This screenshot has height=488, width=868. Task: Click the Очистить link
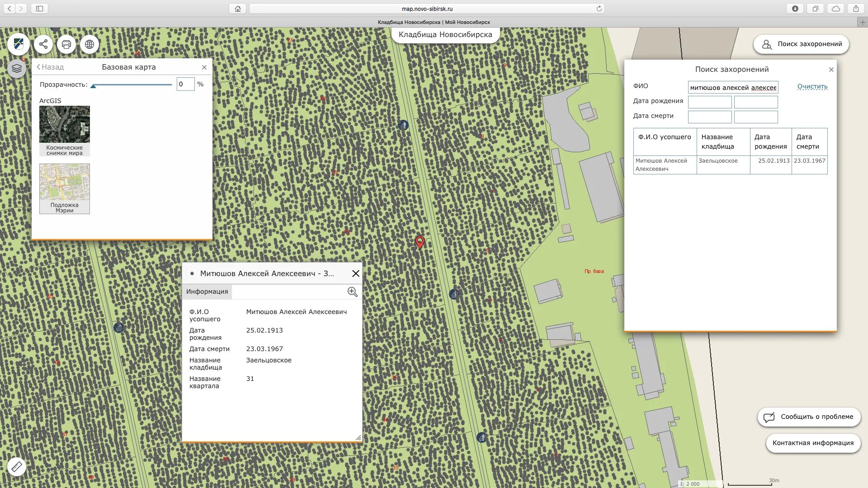point(812,86)
